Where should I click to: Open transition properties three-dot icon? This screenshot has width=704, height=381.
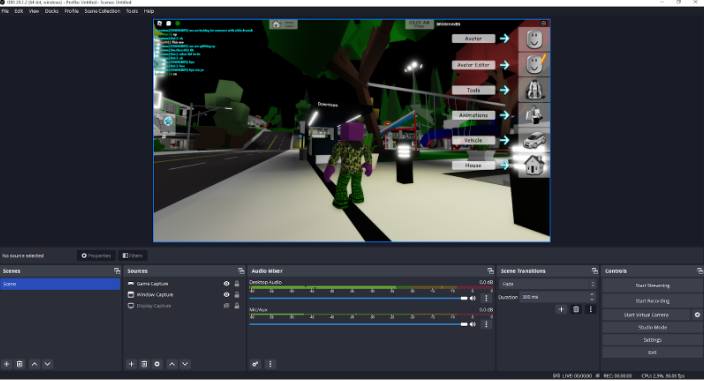point(590,309)
